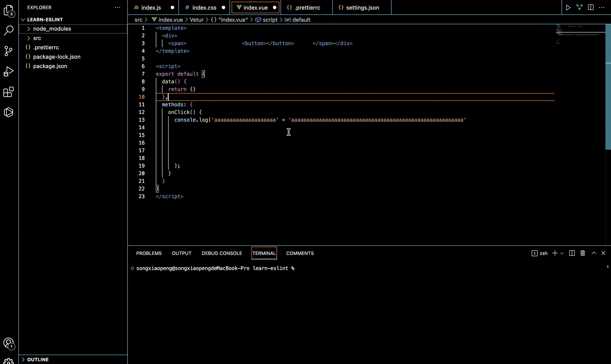Click Vetur in the breadcrumb path
This screenshot has width=611, height=364.
(x=196, y=20)
